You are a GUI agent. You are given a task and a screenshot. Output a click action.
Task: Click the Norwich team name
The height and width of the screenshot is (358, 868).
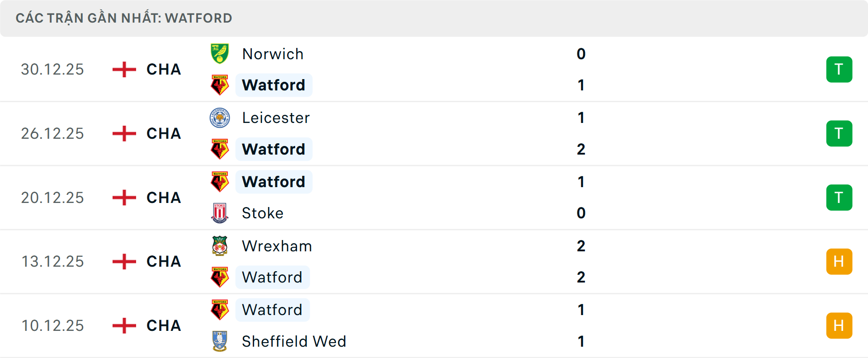[x=272, y=53]
